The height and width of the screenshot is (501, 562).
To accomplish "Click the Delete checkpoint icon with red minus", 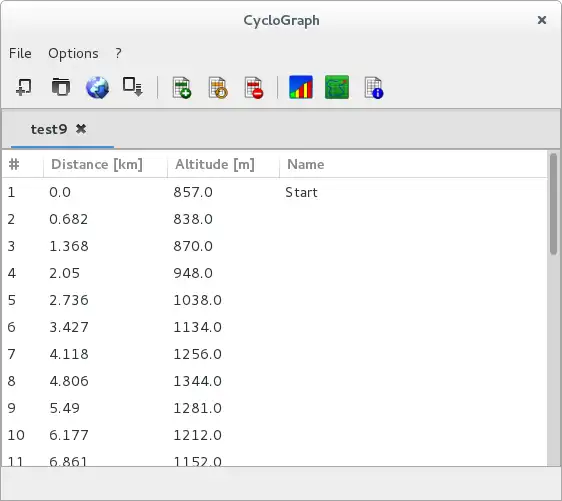I will tap(254, 87).
